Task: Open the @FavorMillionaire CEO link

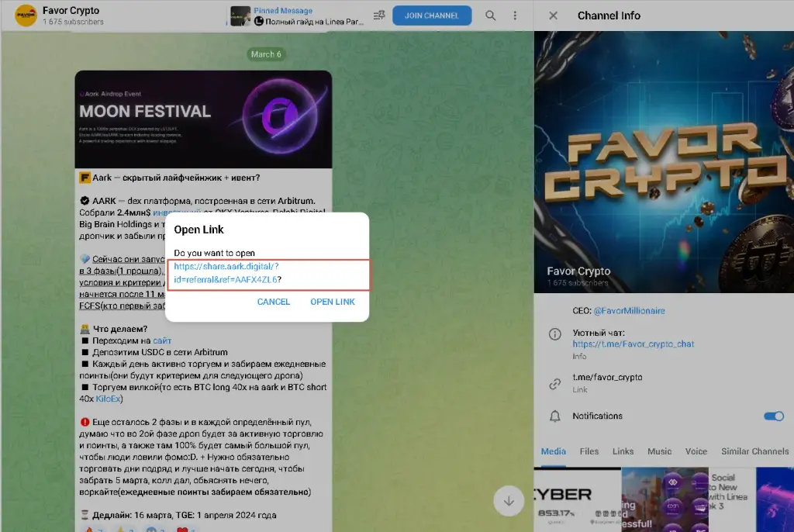Action: pos(629,310)
